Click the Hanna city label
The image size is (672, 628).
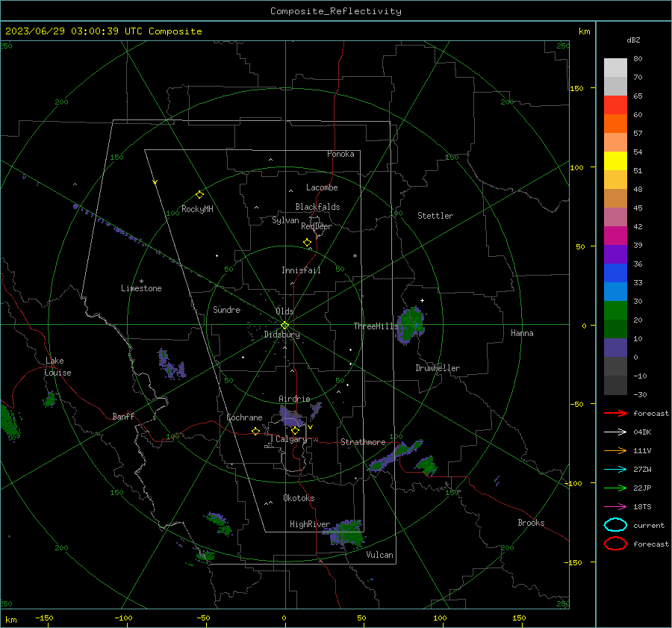tap(522, 333)
